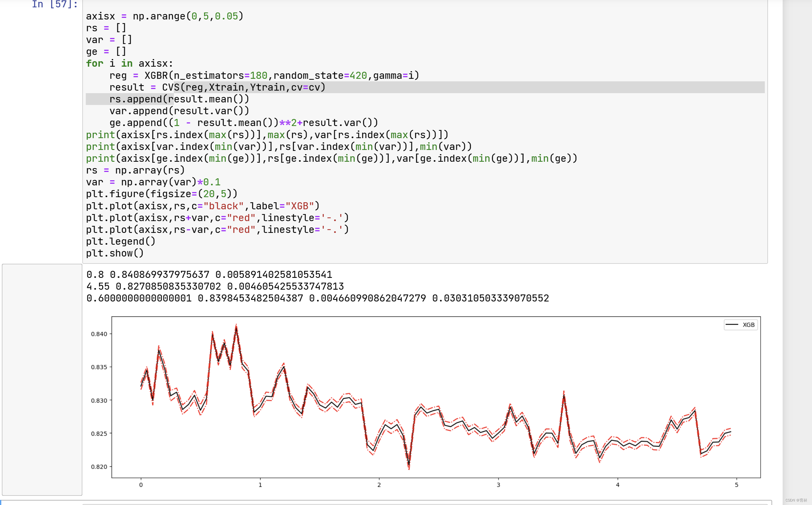Click the x-axis tick label 5
This screenshot has height=505, width=812.
[736, 485]
